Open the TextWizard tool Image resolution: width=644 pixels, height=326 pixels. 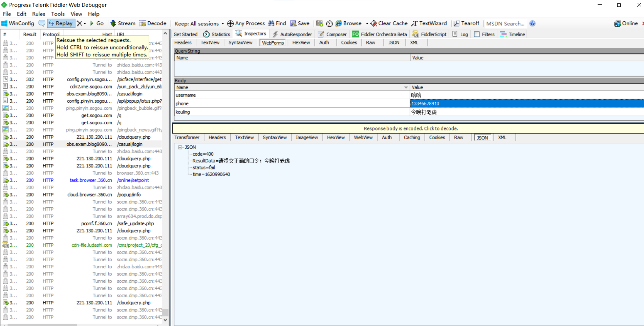tap(429, 23)
